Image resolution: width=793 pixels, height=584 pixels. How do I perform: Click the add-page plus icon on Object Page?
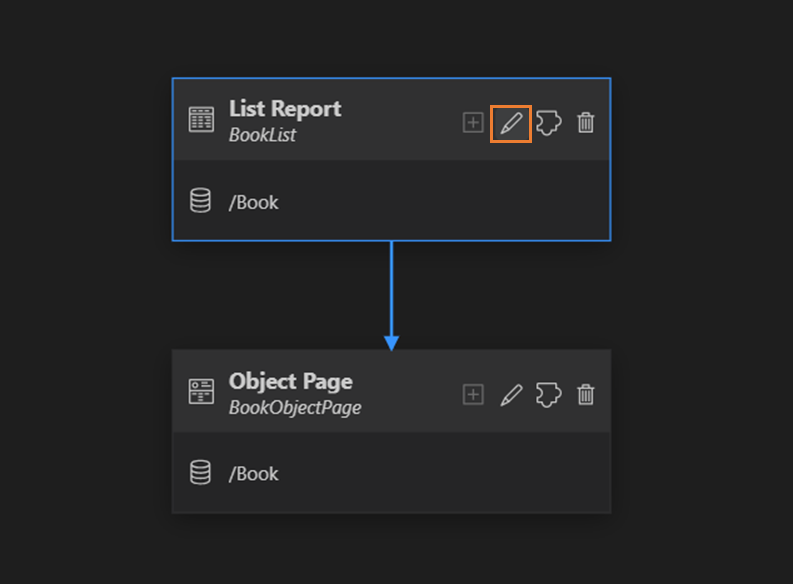[473, 394]
